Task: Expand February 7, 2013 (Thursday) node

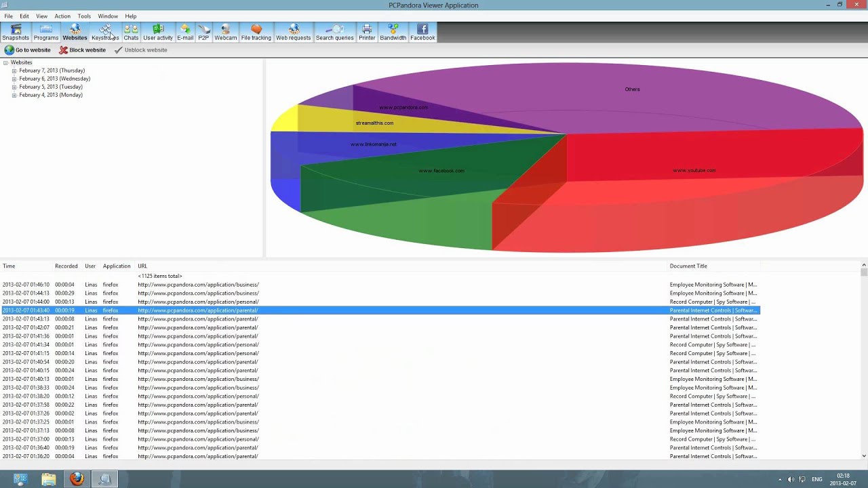Action: point(14,70)
